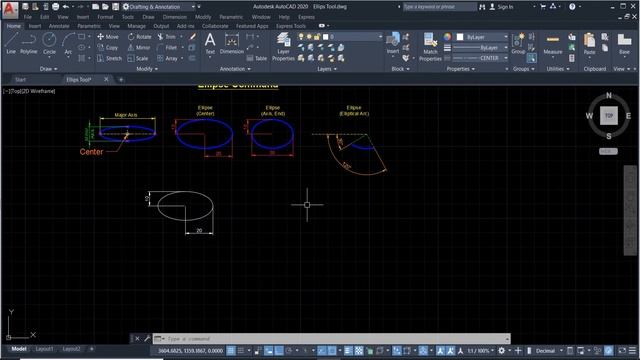Viewport: 640px width, 360px height.
Task: Click the Copy tool
Action: click(x=108, y=48)
